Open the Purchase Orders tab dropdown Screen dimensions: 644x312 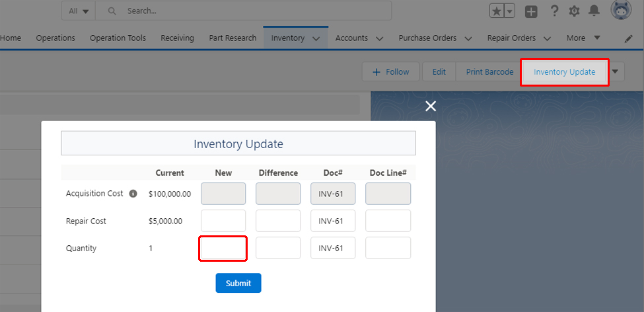[468, 38]
